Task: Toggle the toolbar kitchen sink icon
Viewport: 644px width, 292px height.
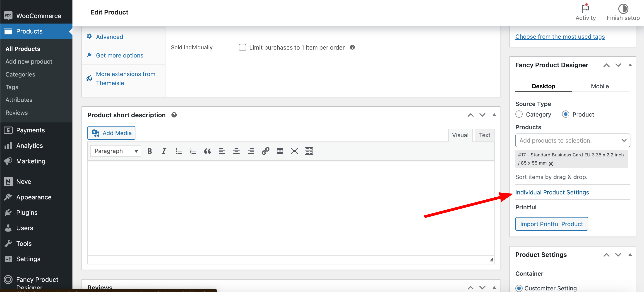Action: click(309, 151)
